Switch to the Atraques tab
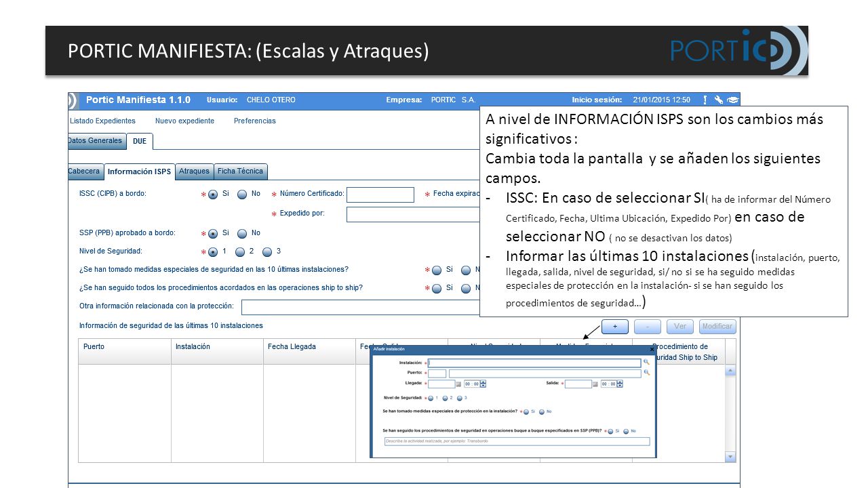Viewport: 868px width, 488px height. coord(195,171)
